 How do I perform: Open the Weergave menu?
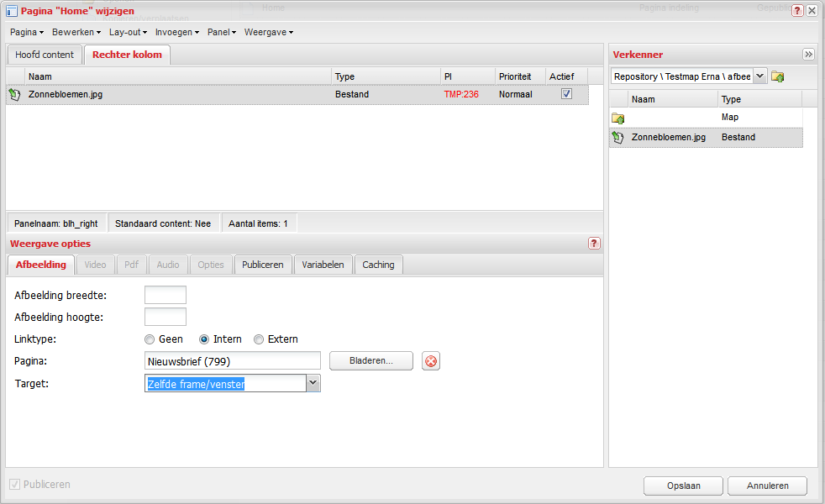268,32
